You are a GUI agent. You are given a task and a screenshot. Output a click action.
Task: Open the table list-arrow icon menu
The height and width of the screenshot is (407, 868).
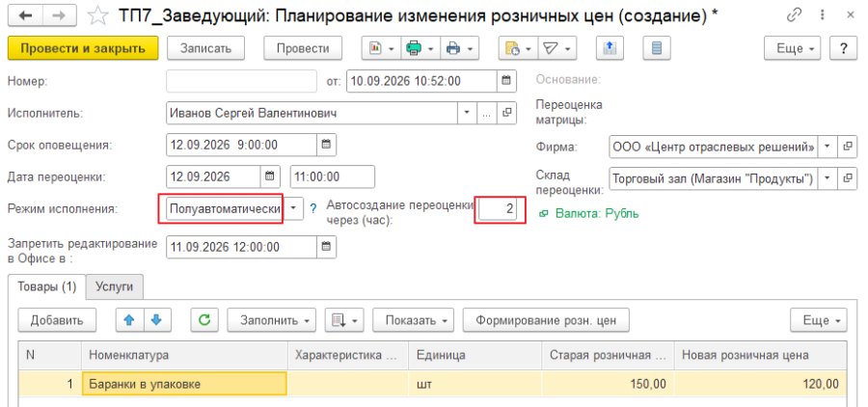[x=343, y=320]
